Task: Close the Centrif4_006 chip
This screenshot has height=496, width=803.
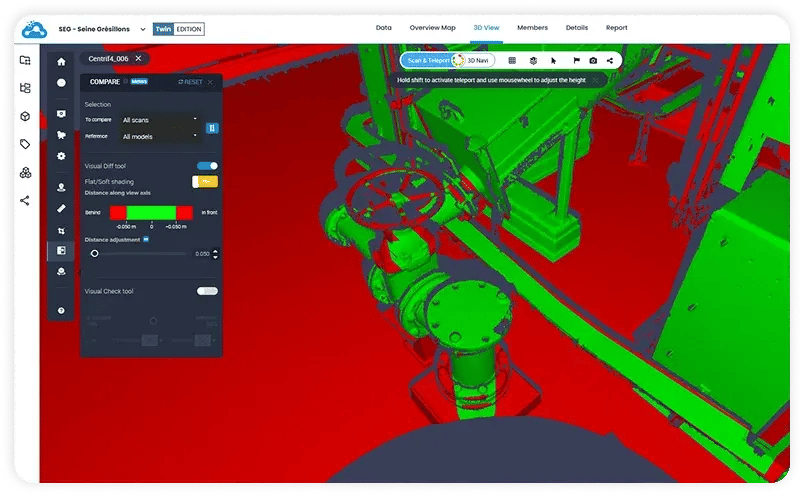Action: coord(138,58)
